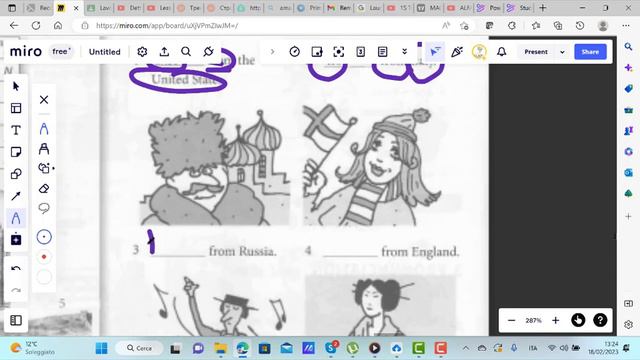This screenshot has width=640, height=360.
Task: Open the Miro learning center hand icon
Action: (x=578, y=320)
